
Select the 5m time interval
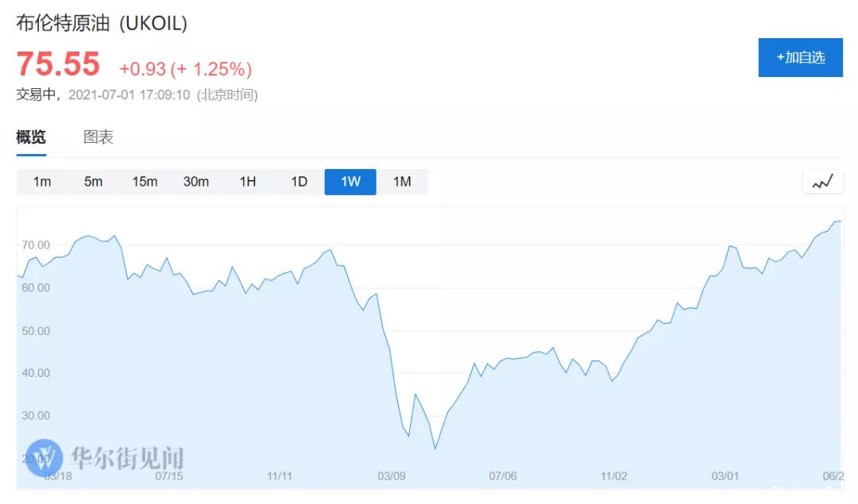tap(94, 182)
